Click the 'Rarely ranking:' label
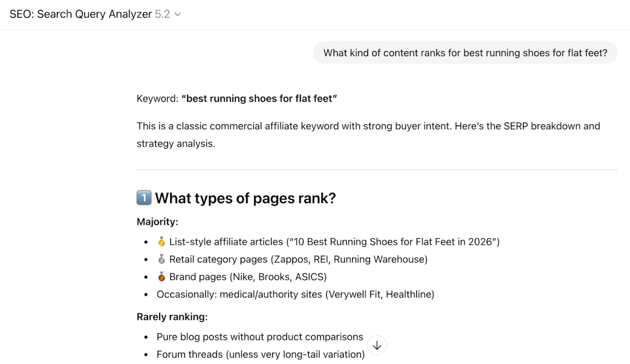Image resolution: width=630 pixels, height=364 pixels. click(172, 316)
